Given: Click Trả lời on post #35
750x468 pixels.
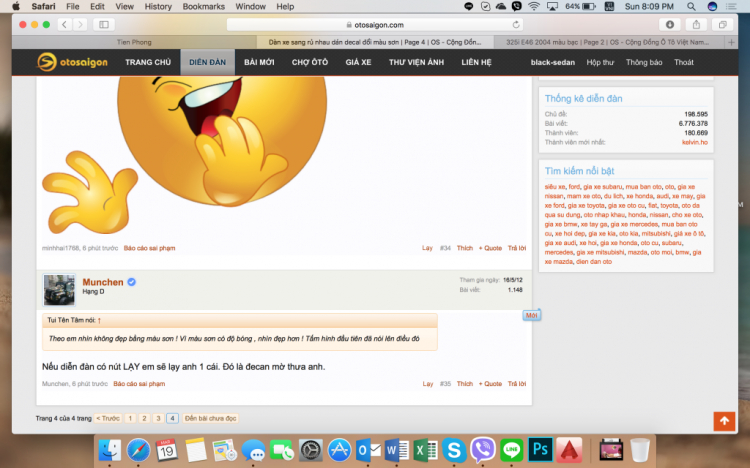Looking at the screenshot, I should [517, 384].
